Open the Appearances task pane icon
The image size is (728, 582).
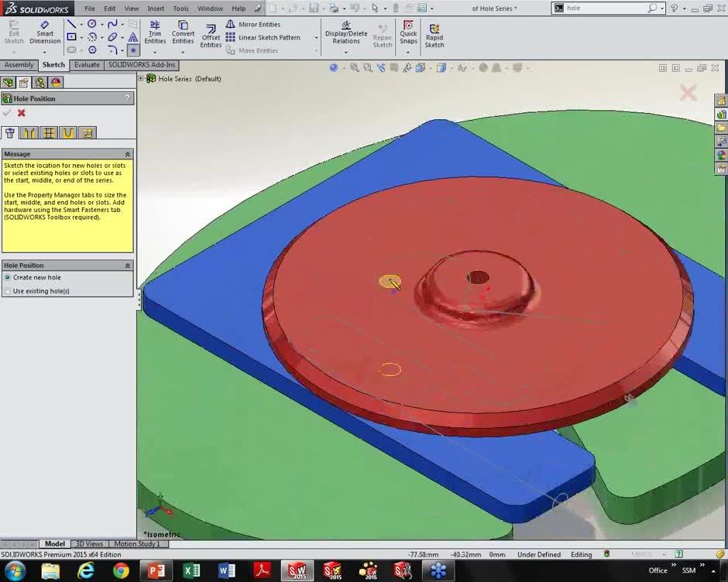coord(721,155)
